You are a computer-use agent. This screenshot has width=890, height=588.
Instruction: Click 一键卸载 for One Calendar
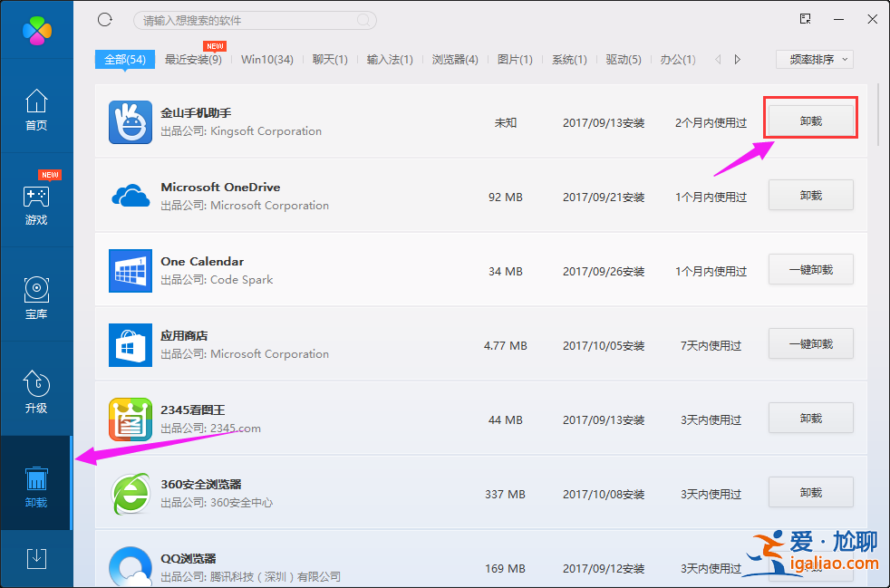[810, 269]
